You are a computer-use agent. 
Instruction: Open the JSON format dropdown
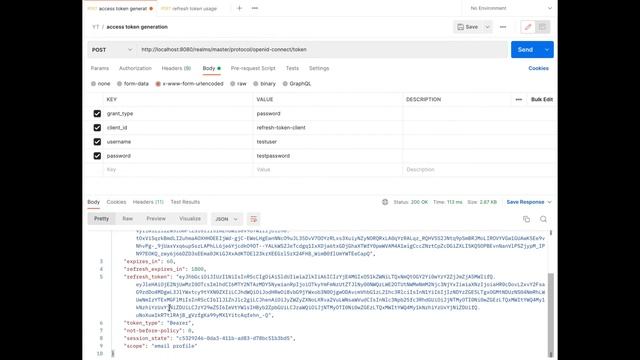[226, 219]
